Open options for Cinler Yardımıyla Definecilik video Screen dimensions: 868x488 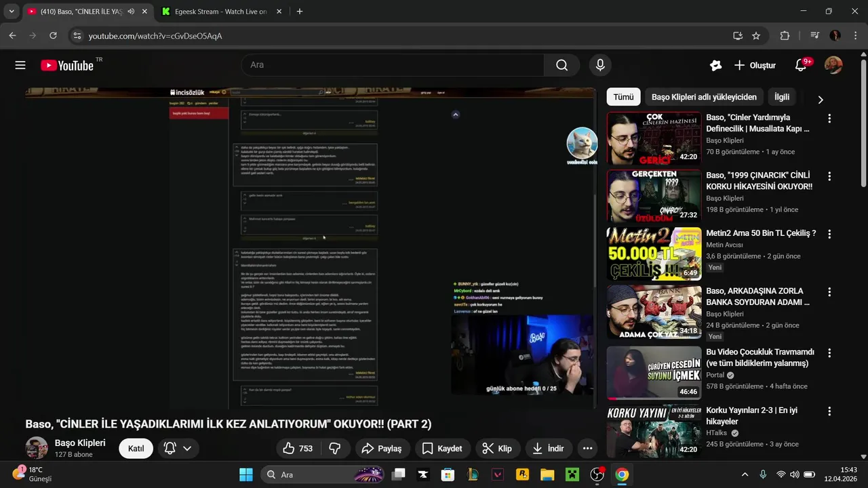[x=829, y=119]
